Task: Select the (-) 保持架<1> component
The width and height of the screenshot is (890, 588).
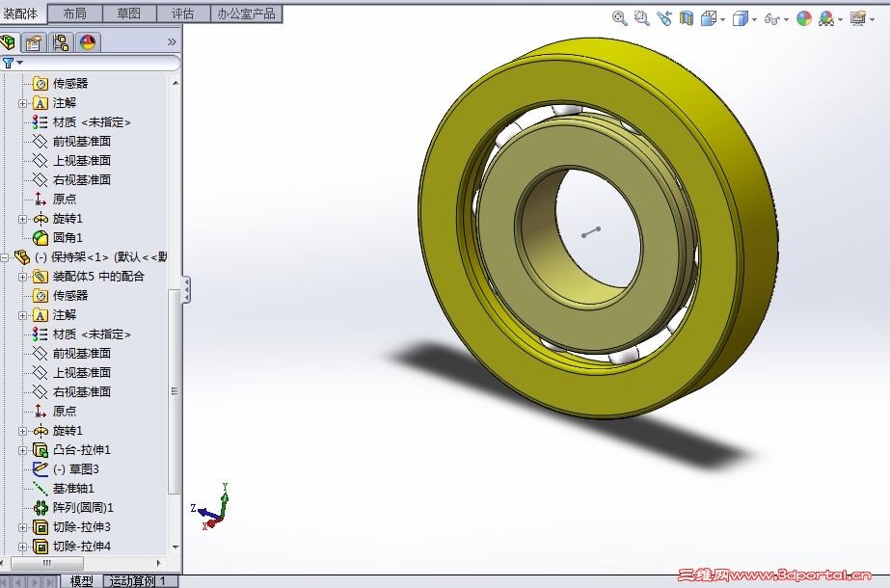Action: point(101,257)
